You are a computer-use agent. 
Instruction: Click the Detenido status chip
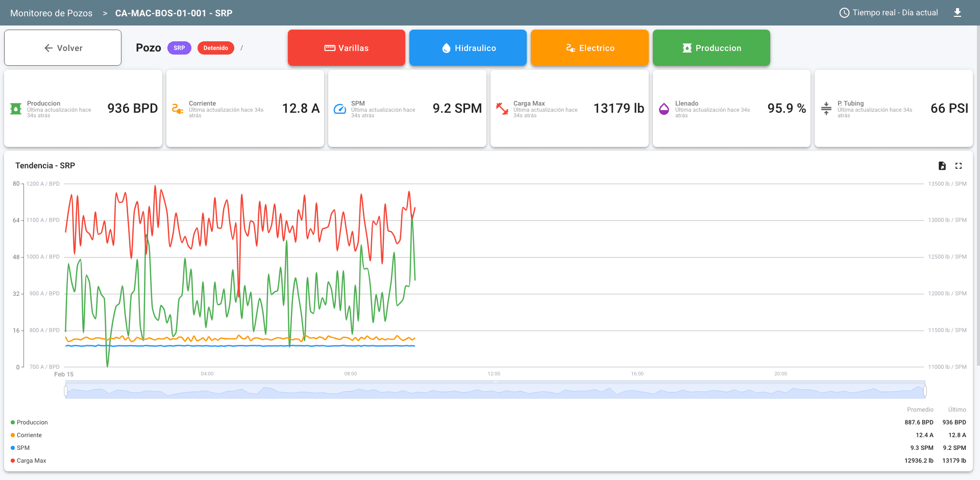tap(215, 47)
